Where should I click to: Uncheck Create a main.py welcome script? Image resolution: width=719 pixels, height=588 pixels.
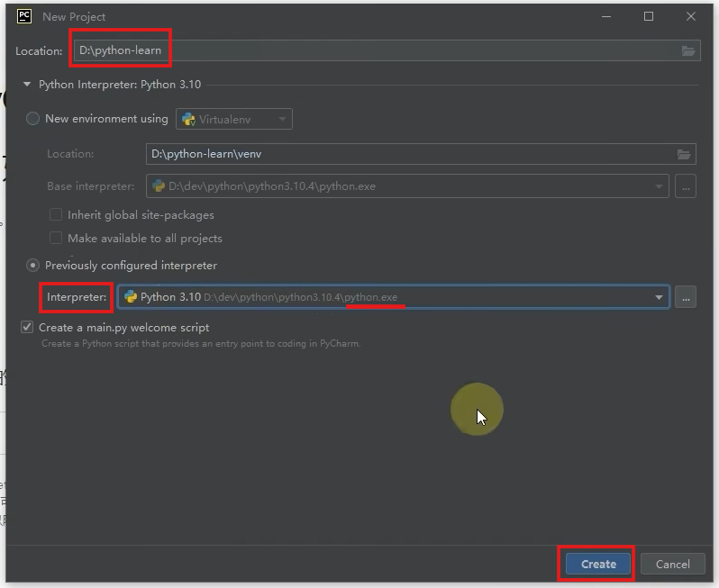[27, 327]
